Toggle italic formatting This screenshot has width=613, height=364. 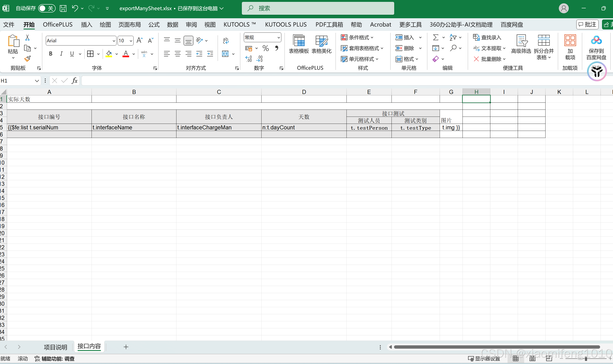point(61,54)
